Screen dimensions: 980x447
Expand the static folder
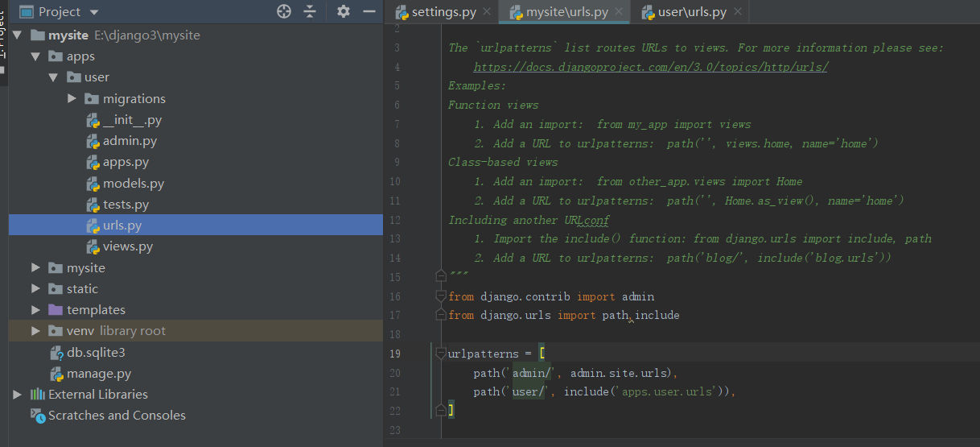point(35,288)
